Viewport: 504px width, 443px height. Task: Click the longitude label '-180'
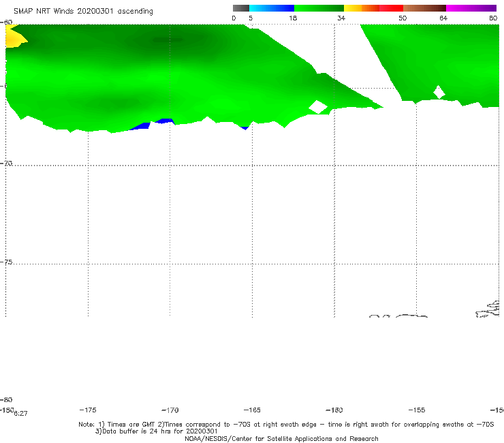point(7,410)
